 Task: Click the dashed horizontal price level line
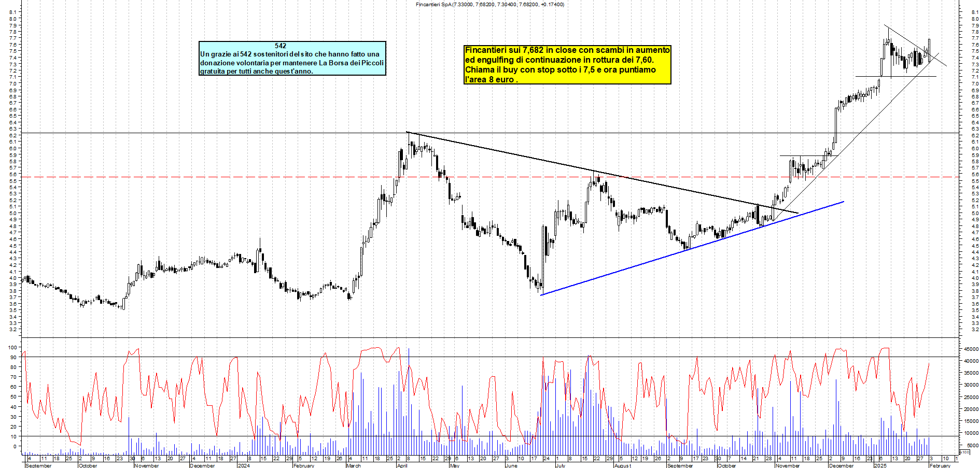point(490,177)
